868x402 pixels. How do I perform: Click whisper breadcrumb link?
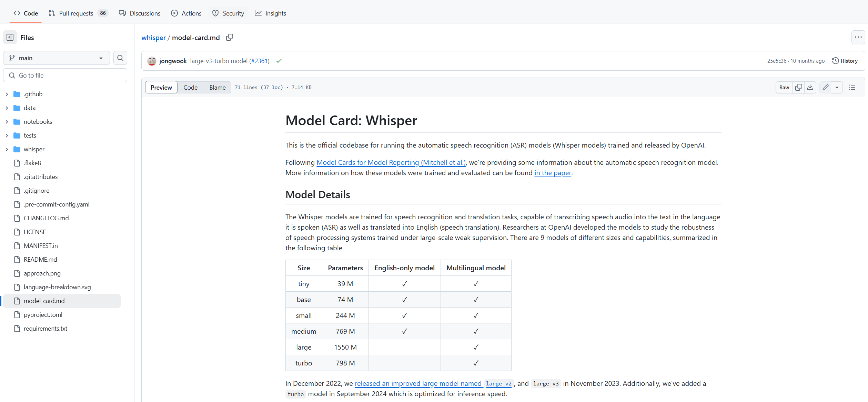point(154,38)
